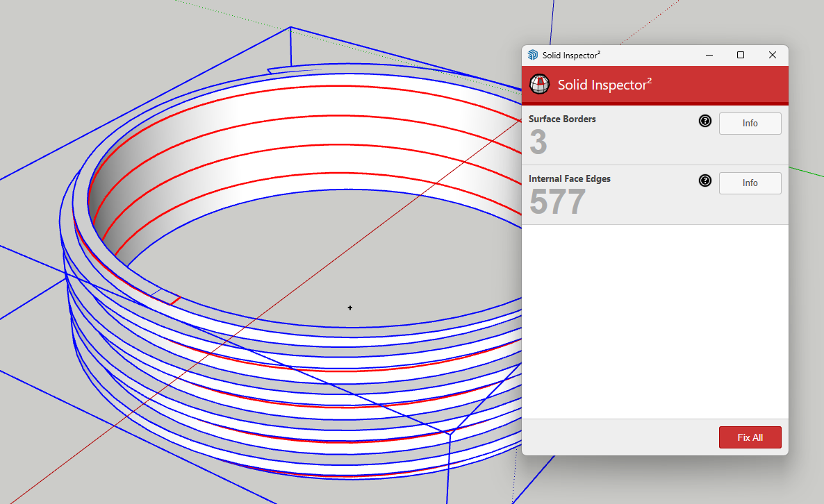Show Info for Surface Borders
This screenshot has width=824, height=504.
point(750,124)
